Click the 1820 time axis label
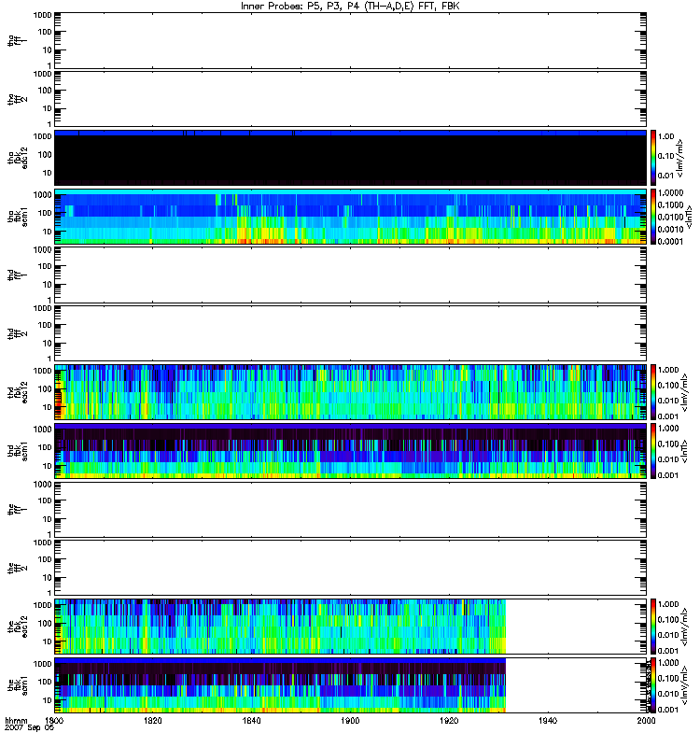 click(152, 720)
